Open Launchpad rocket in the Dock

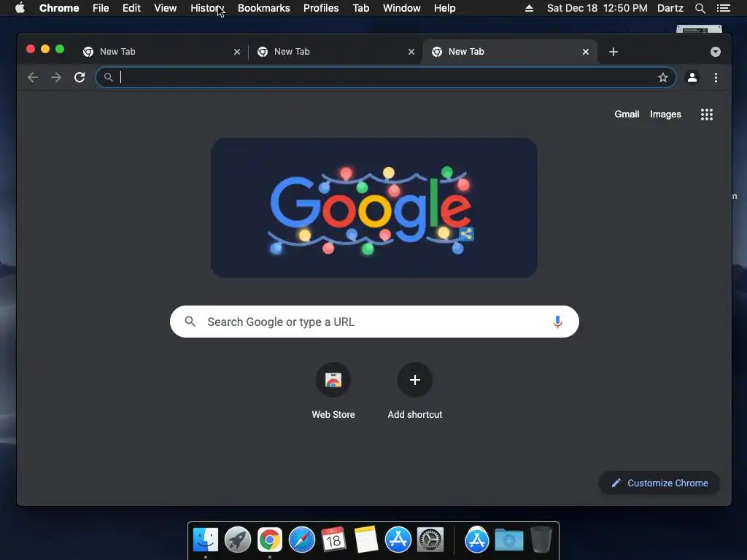[237, 540]
